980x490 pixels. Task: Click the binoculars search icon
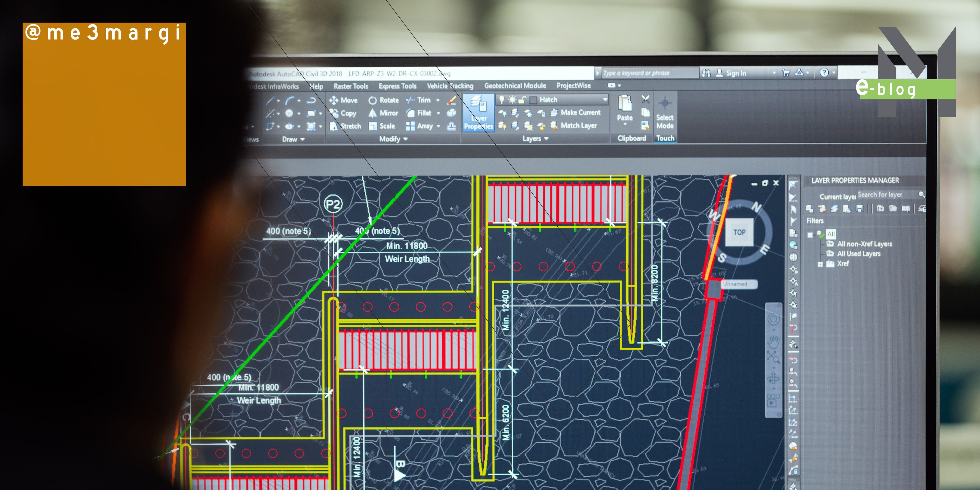click(706, 73)
